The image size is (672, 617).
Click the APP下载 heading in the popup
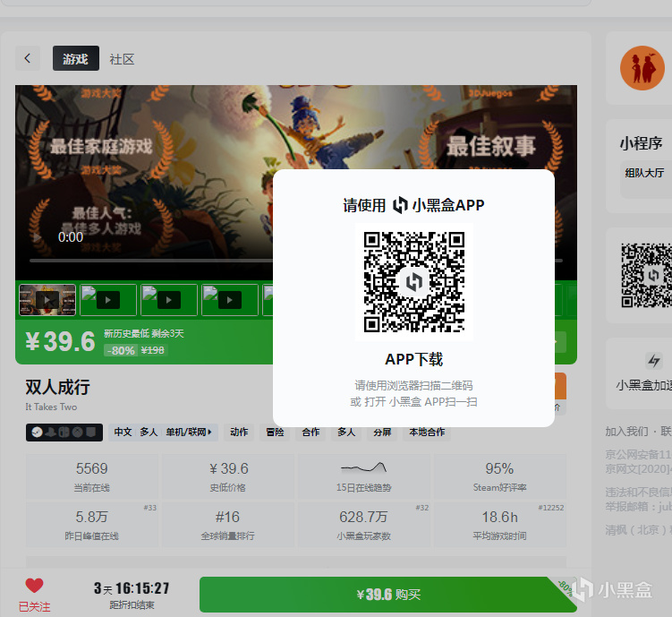(414, 359)
